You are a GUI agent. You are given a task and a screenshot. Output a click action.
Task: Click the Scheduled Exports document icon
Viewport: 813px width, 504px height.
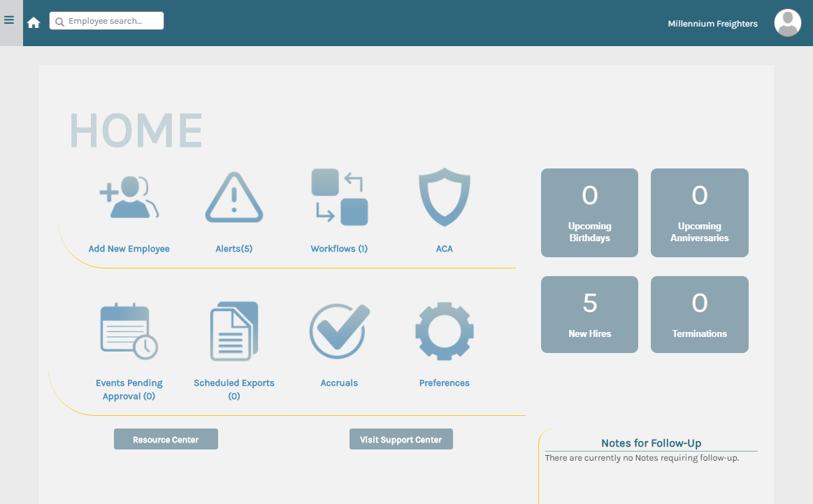234,331
